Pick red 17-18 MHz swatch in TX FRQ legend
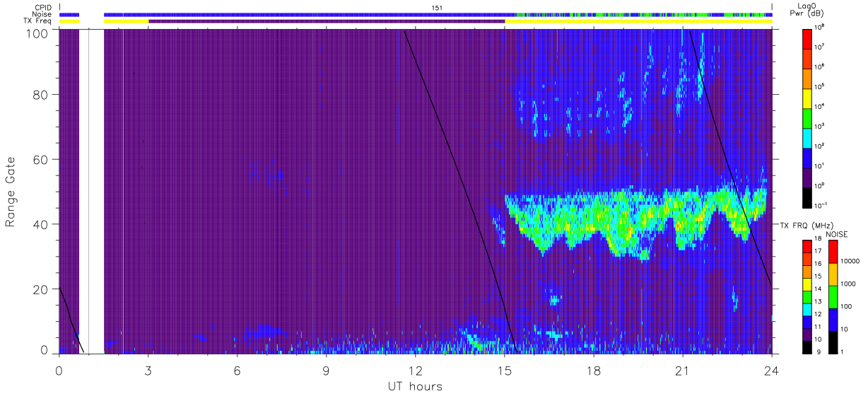 (807, 245)
